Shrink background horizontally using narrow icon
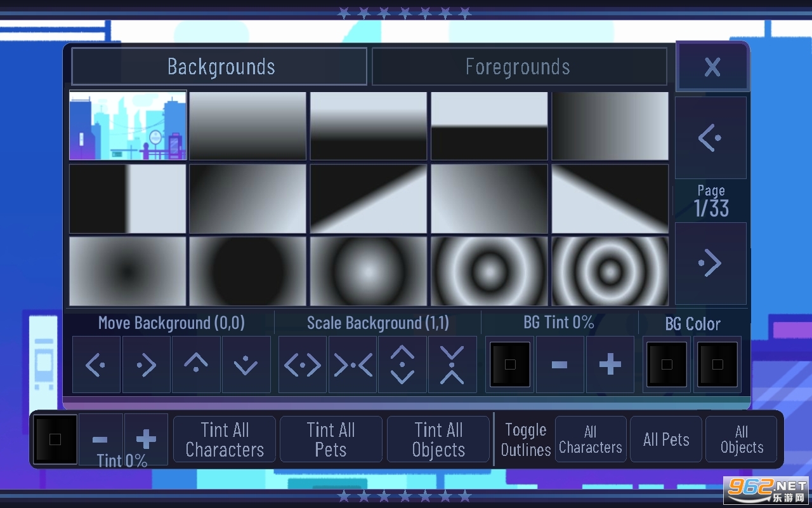The height and width of the screenshot is (508, 812). tap(353, 364)
